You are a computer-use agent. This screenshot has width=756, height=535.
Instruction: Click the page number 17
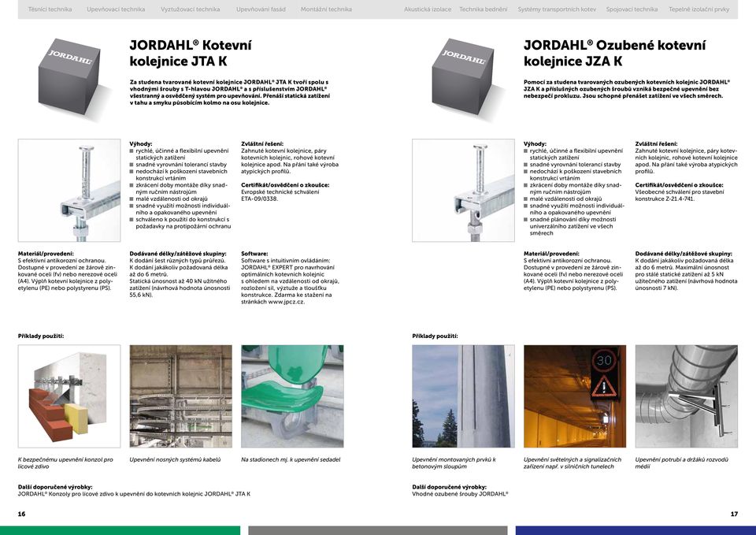(734, 515)
